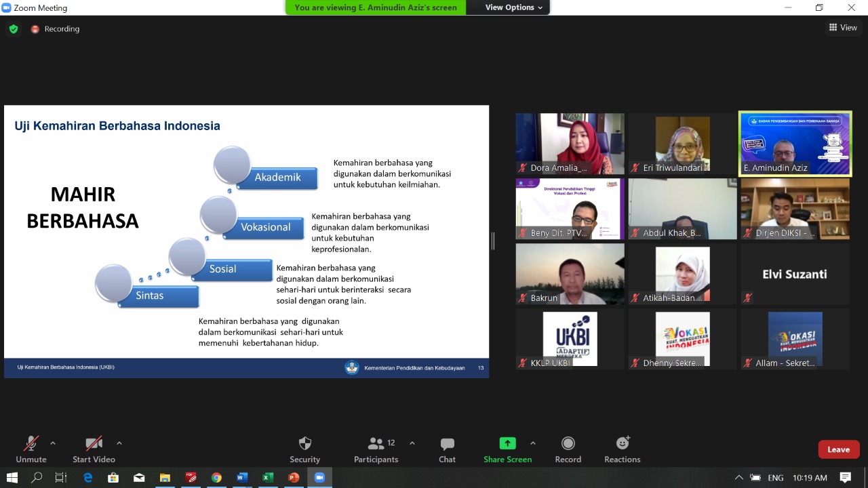Select E. Aminudin Aziz's video tile
868x488 pixels.
tap(795, 143)
